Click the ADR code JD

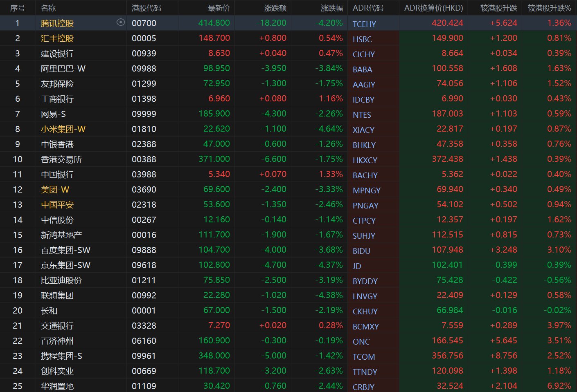357,266
